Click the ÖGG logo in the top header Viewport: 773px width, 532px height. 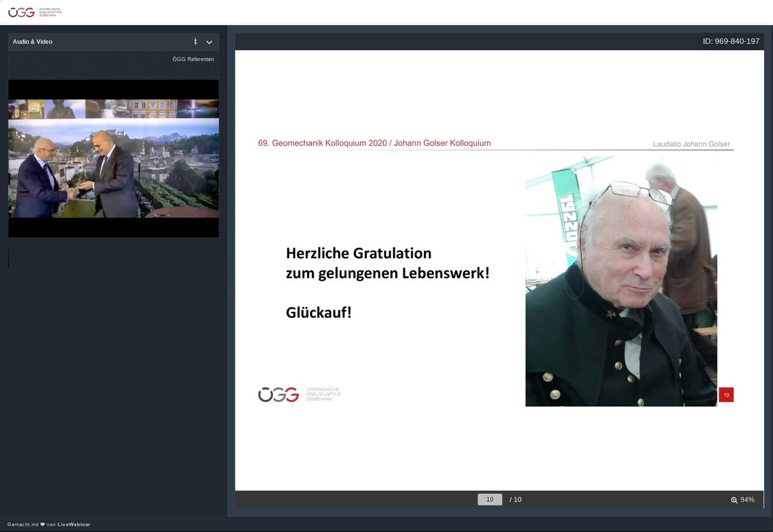34,12
